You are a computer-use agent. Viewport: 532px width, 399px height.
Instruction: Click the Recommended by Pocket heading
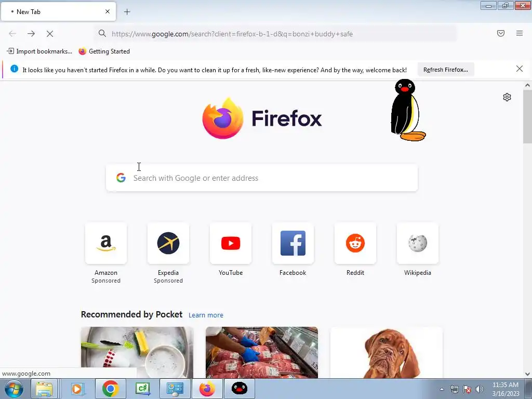[131, 314]
